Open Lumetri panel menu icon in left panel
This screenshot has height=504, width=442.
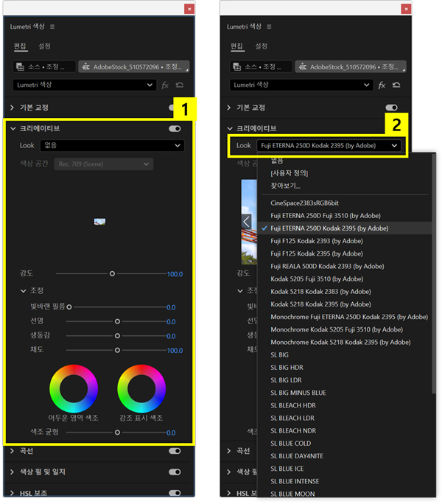tap(52, 27)
